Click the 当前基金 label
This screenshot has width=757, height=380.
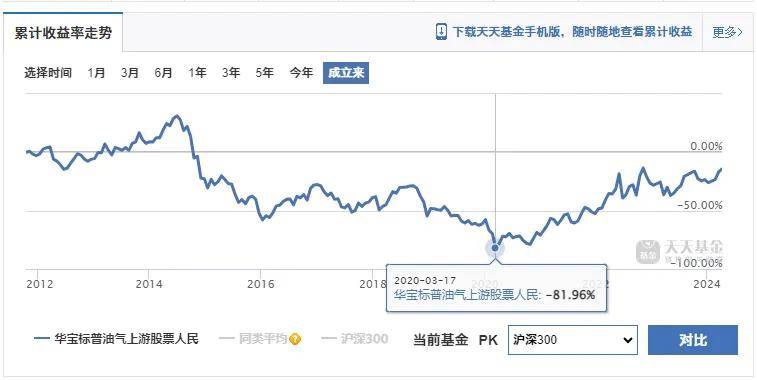[441, 340]
